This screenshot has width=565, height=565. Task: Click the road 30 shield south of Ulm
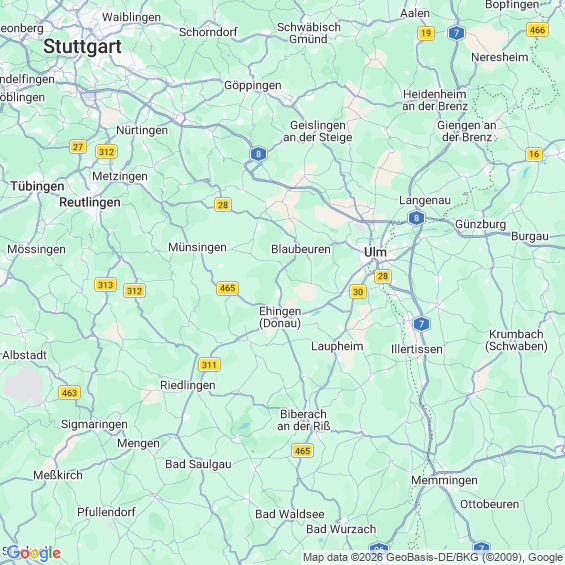coord(358,292)
